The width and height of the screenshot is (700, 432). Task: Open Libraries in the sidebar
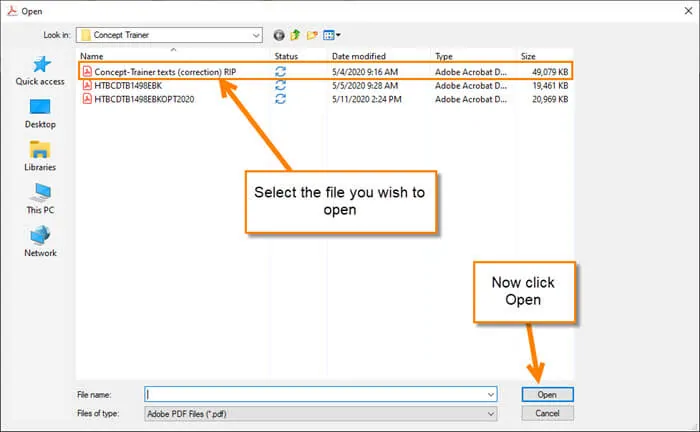pyautogui.click(x=40, y=156)
